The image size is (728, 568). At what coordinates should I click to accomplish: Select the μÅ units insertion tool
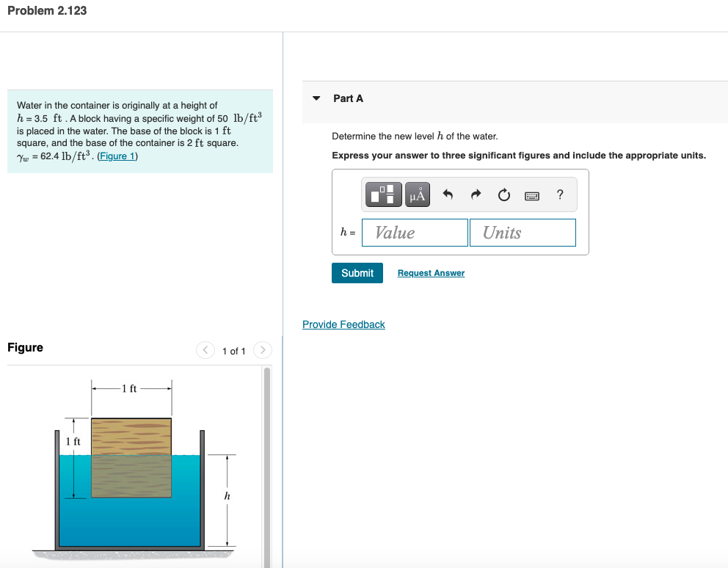(417, 194)
